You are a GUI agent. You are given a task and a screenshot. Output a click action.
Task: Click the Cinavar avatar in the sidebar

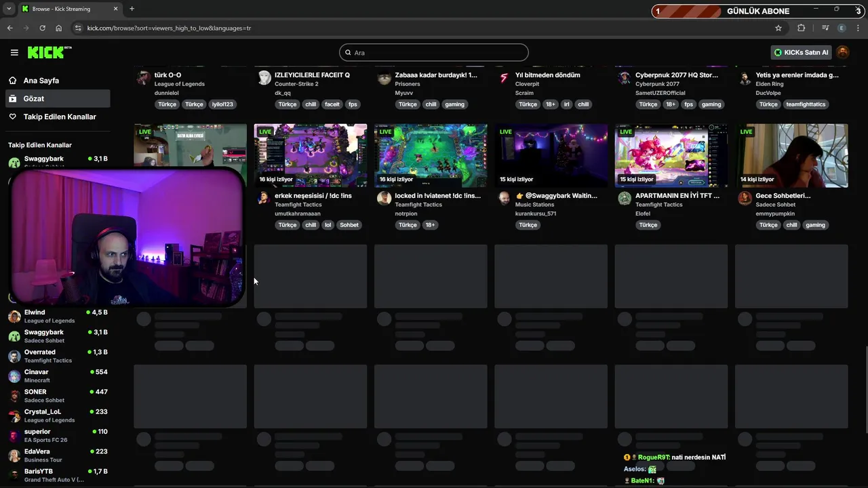point(14,376)
